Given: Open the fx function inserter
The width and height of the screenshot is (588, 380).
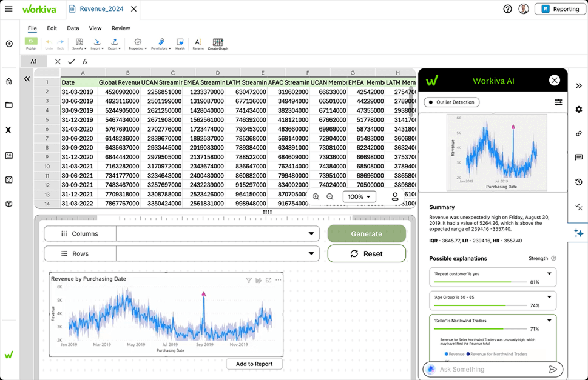Looking at the screenshot, I should point(85,61).
